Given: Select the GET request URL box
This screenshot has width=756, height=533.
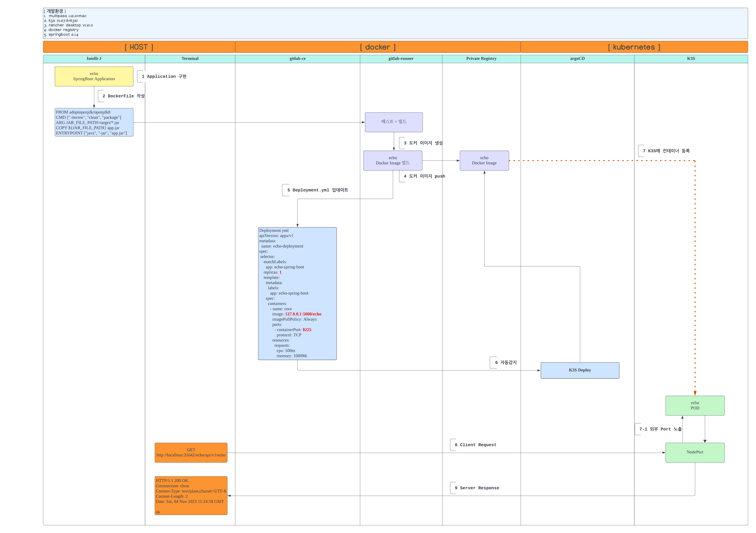Looking at the screenshot, I should [191, 453].
